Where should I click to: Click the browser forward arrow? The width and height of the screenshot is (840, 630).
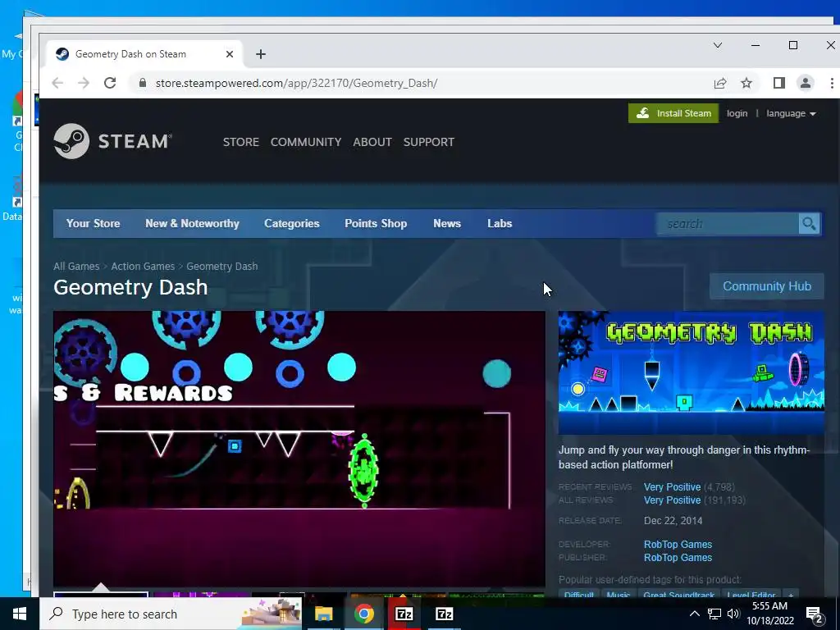tap(84, 83)
